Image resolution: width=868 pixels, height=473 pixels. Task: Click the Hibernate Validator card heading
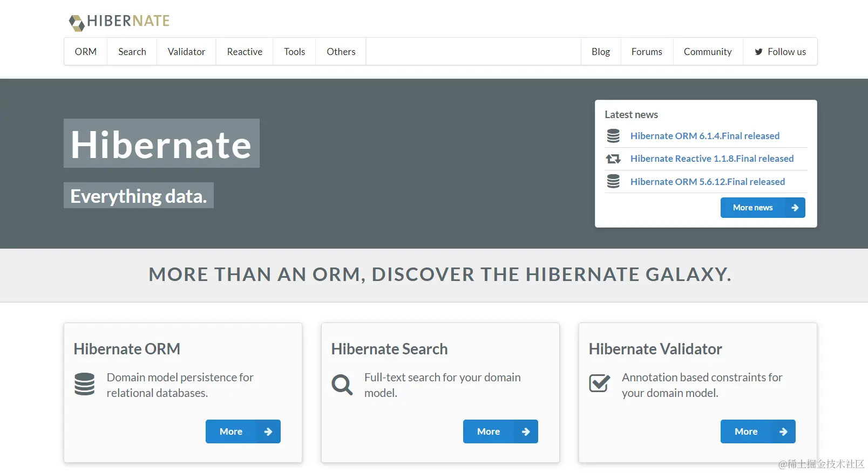[655, 349]
